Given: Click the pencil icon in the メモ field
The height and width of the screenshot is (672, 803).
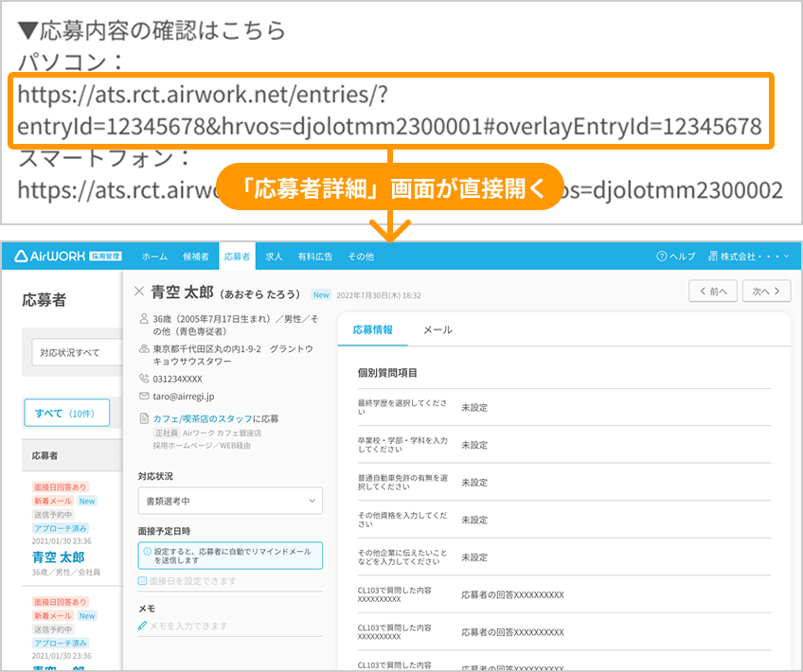Looking at the screenshot, I should pyautogui.click(x=142, y=626).
